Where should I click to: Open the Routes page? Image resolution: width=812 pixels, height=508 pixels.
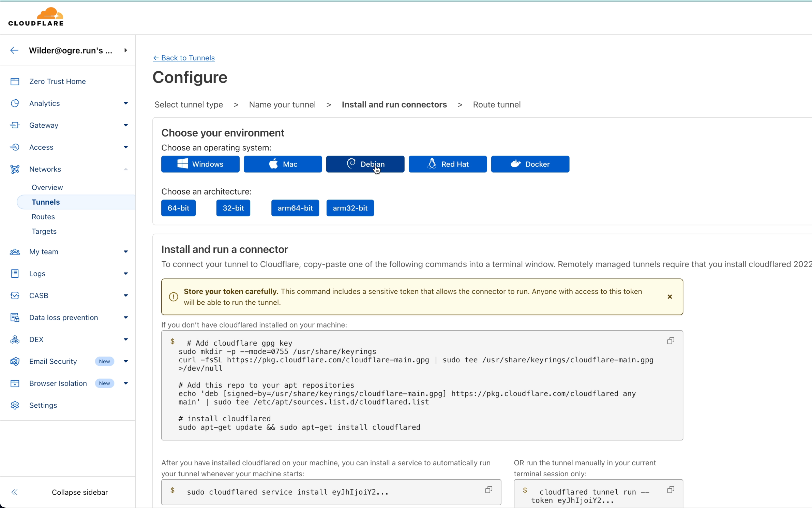point(43,217)
